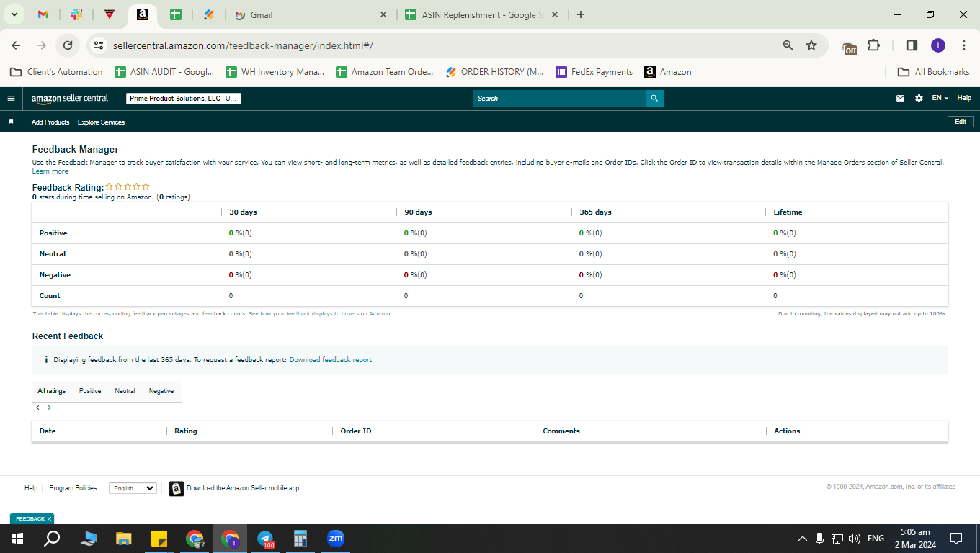The height and width of the screenshot is (553, 980).
Task: View site information icon in address bar
Action: tap(99, 45)
